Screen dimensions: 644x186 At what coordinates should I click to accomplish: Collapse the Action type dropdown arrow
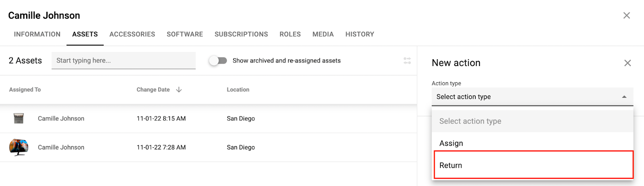point(624,97)
